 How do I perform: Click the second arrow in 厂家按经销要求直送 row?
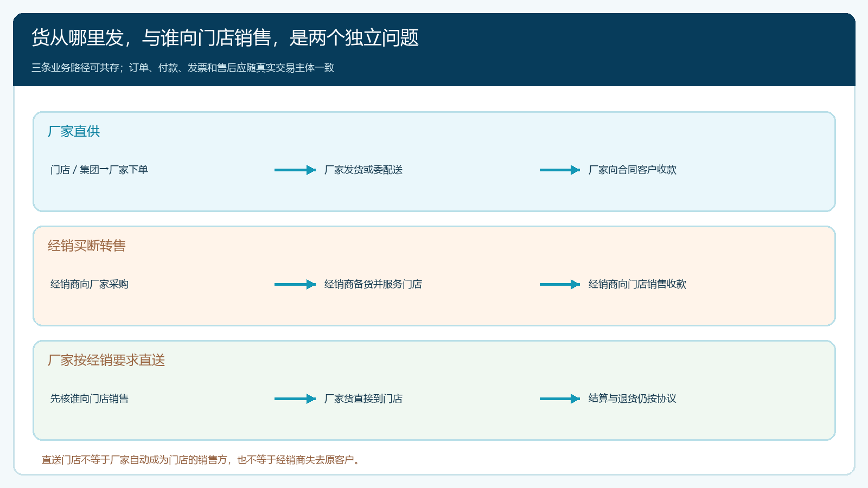pyautogui.click(x=560, y=399)
